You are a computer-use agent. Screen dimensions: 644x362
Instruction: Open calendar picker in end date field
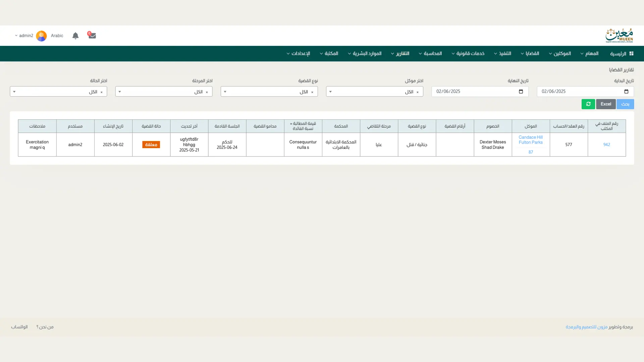tap(521, 92)
